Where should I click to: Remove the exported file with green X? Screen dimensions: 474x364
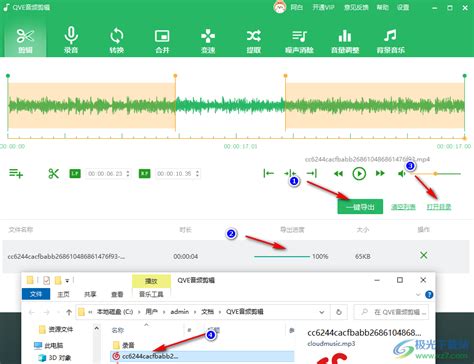coord(424,255)
